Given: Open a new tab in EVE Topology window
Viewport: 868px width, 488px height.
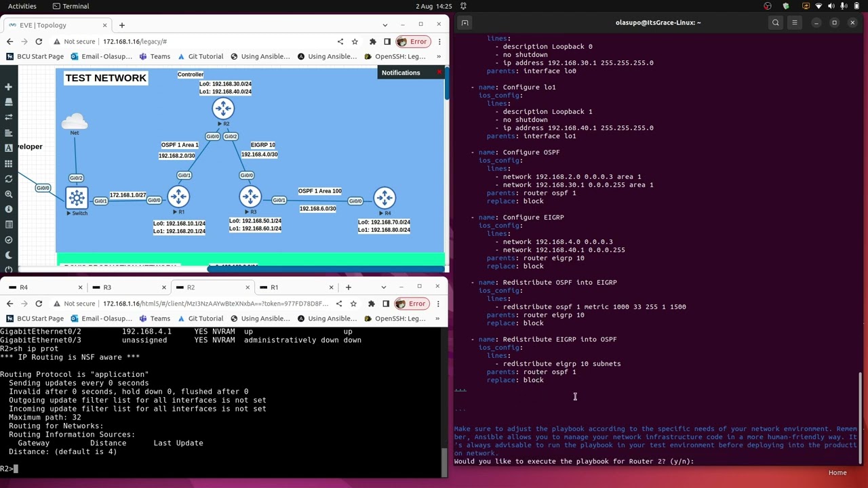Looking at the screenshot, I should point(122,25).
